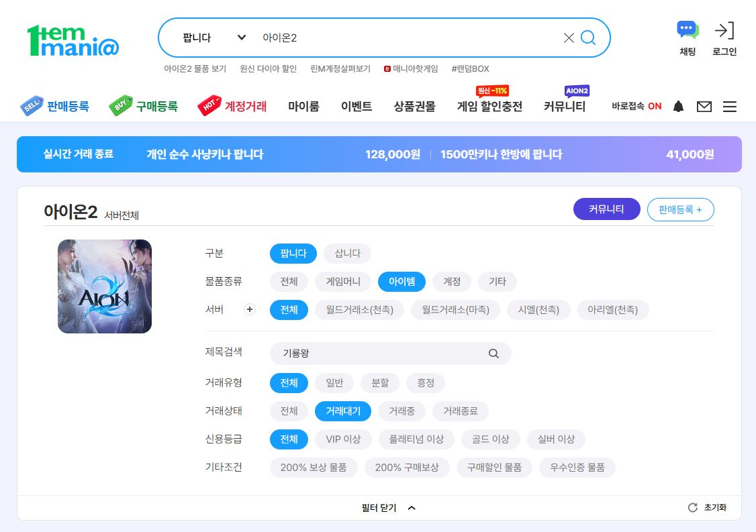Click the AION2 game thumbnail
Screen dimensions: 756x532
[105, 286]
